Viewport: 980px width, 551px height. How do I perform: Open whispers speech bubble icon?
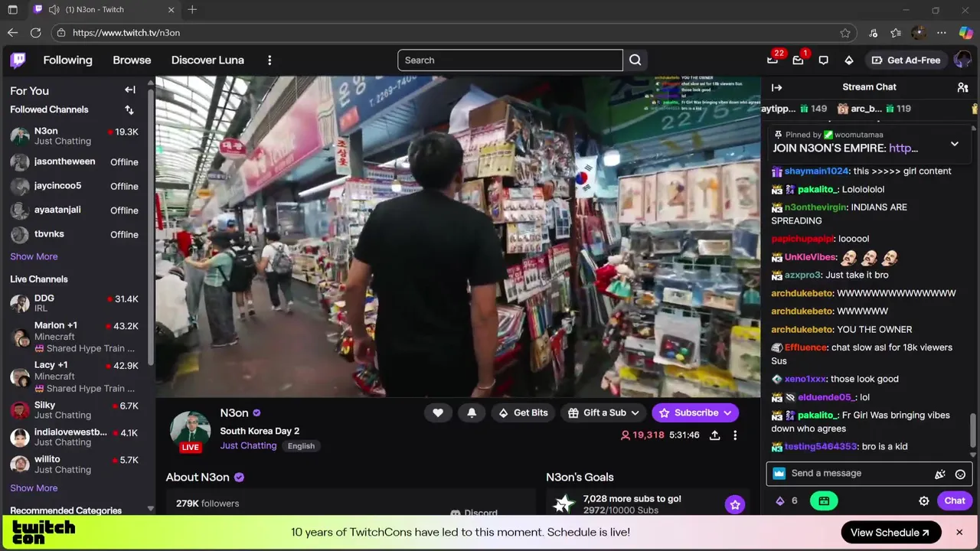click(824, 60)
